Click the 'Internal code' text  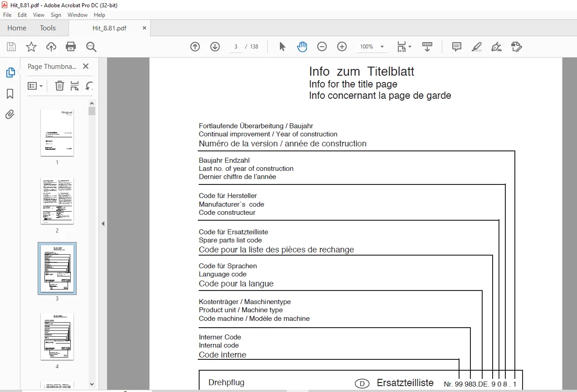pyautogui.click(x=219, y=345)
